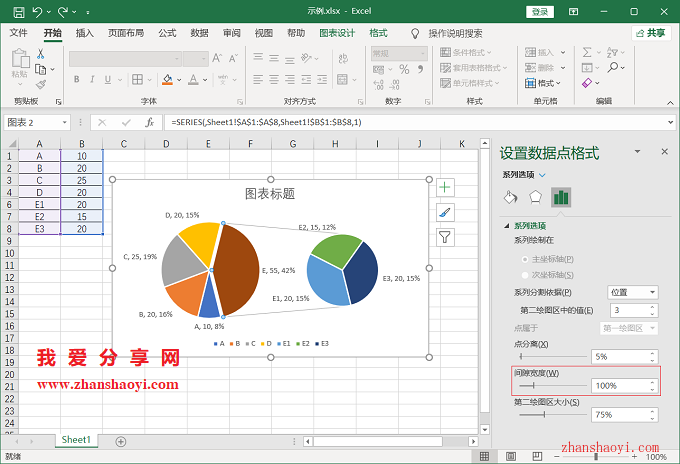Click the cell borders icon

click(x=137, y=79)
